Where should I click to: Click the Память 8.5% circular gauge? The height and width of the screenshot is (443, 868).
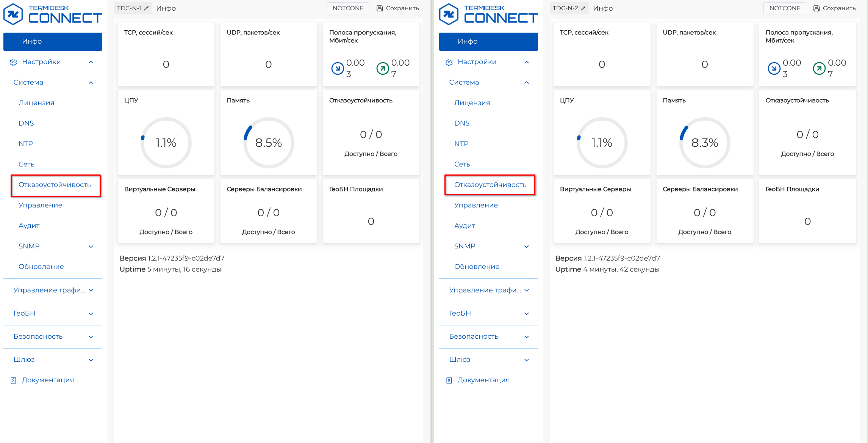click(x=268, y=143)
